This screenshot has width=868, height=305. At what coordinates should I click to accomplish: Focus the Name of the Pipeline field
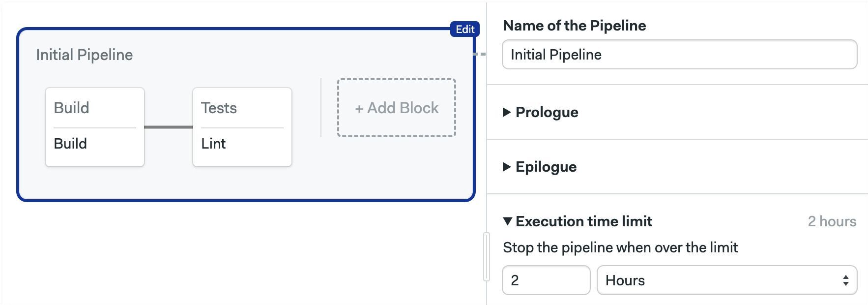tap(679, 55)
